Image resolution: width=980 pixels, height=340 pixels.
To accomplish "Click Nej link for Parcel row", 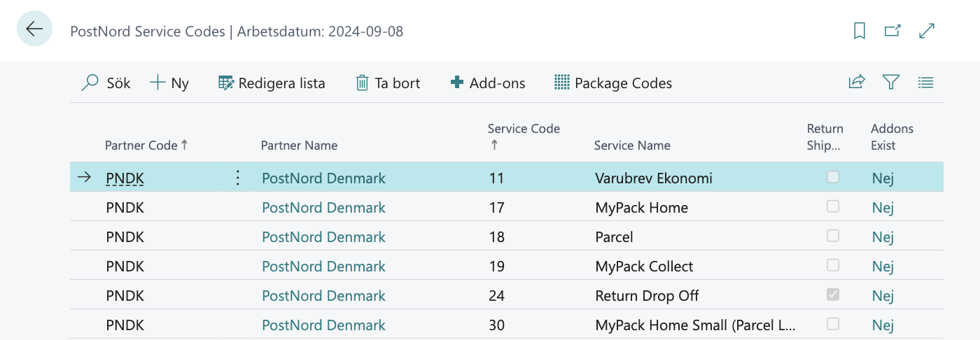I will 883,236.
